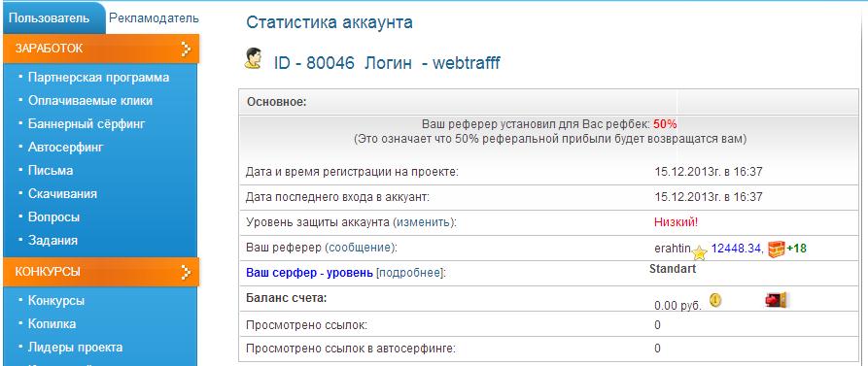Click the red wallet withdraw icon

776,299
